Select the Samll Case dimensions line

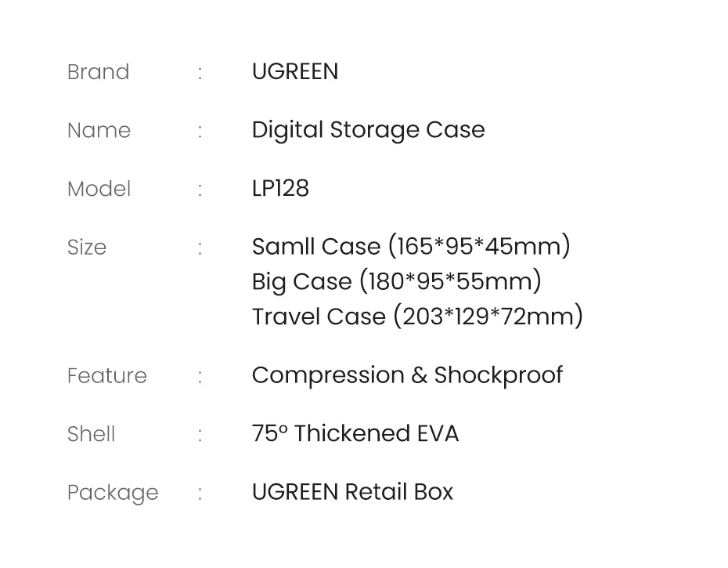click(411, 247)
